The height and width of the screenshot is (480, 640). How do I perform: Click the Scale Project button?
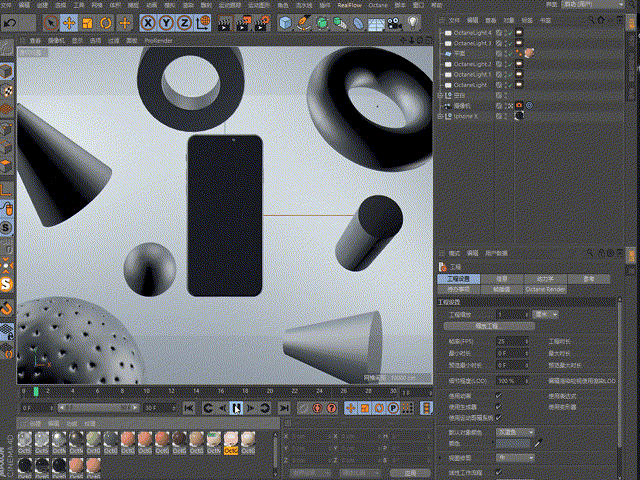point(489,326)
